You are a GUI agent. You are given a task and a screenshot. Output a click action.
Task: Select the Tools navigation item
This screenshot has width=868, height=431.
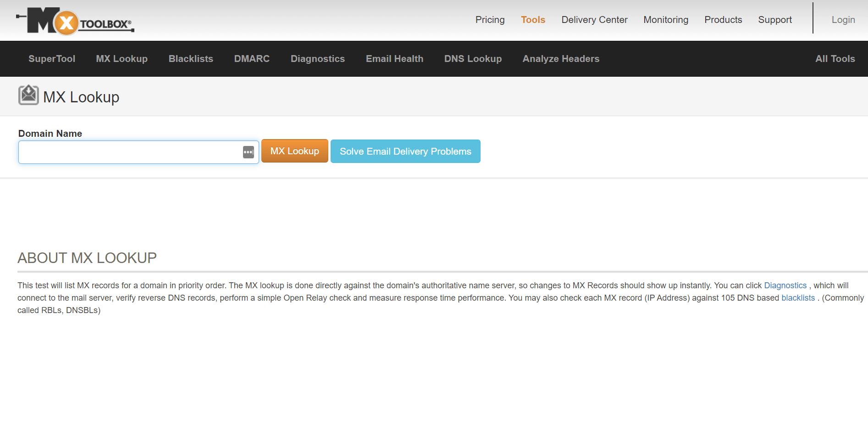click(x=533, y=20)
